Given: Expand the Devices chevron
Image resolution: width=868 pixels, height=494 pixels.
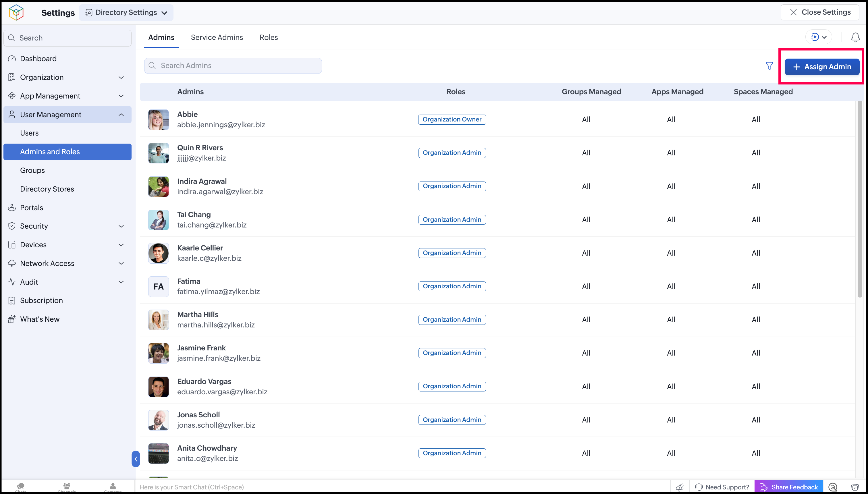Looking at the screenshot, I should point(121,245).
